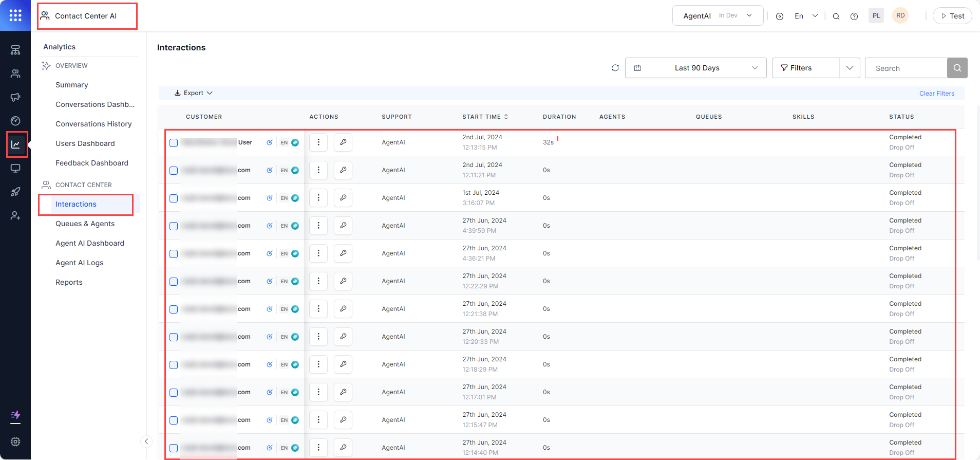980x460 pixels.
Task: Click the rocket deploy icon in sidebar
Action: [x=15, y=192]
